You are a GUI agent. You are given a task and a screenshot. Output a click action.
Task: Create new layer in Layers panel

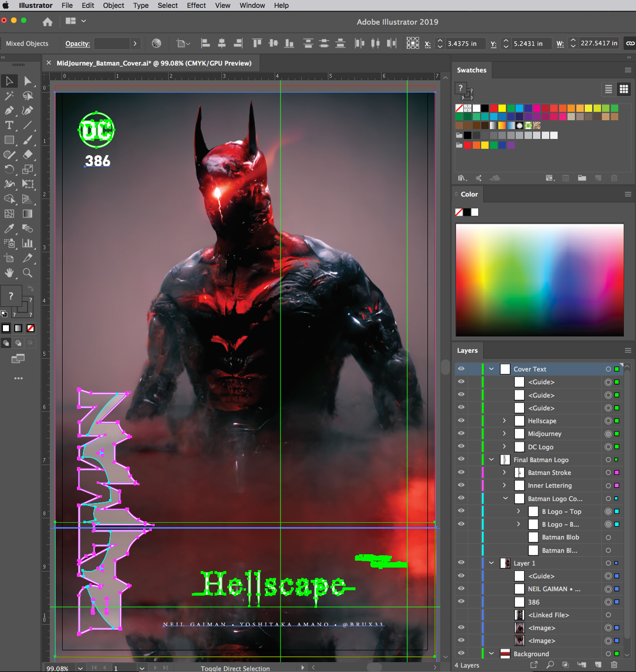[x=598, y=665]
